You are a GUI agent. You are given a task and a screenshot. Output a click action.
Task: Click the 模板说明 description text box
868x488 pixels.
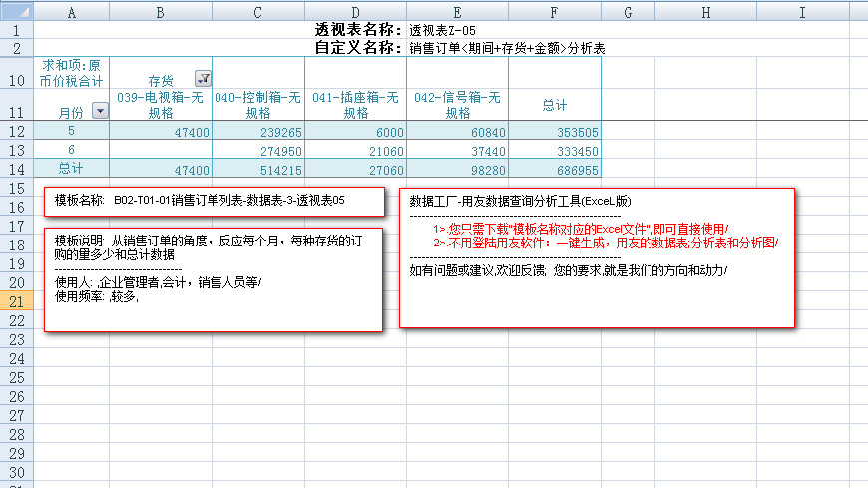[x=214, y=279]
